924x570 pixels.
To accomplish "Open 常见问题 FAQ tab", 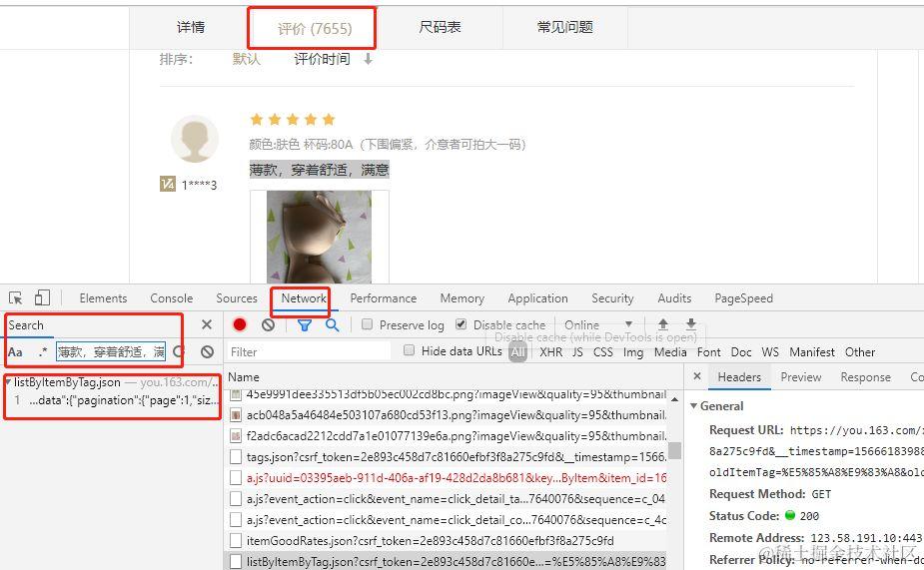I will (564, 27).
